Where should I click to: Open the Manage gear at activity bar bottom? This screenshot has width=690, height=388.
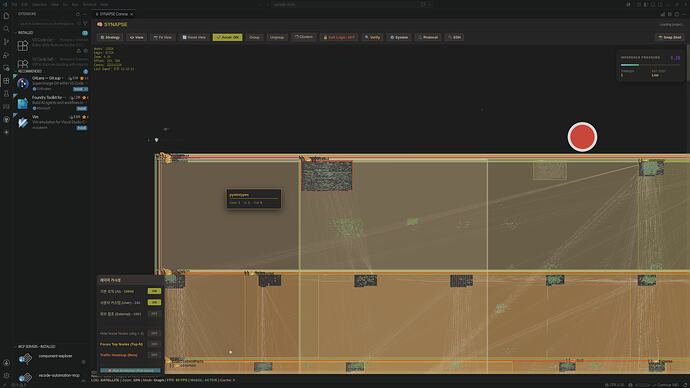[x=6, y=376]
